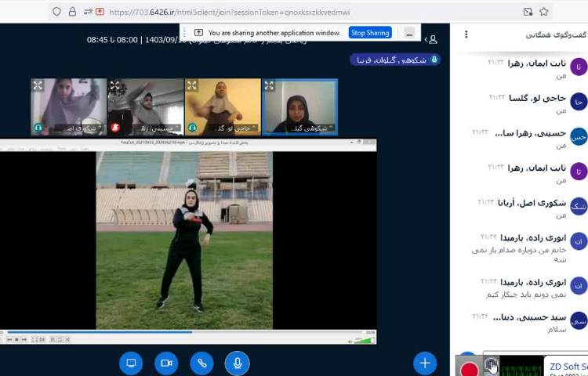The image size is (588, 376).
Task: Open the شکوهی webcam name dropdown
Action: [x=311, y=128]
